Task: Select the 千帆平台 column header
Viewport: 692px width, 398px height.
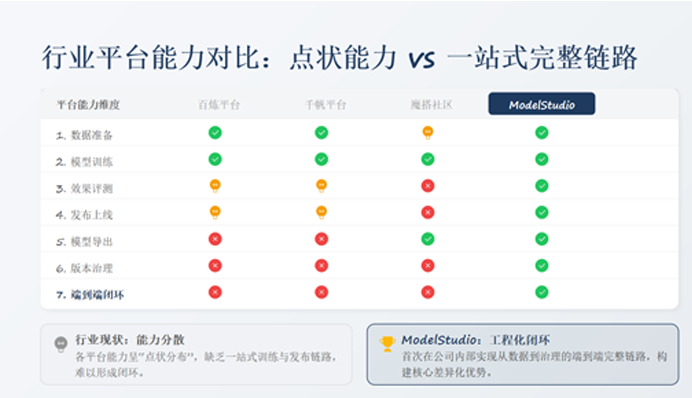Action: tap(326, 105)
